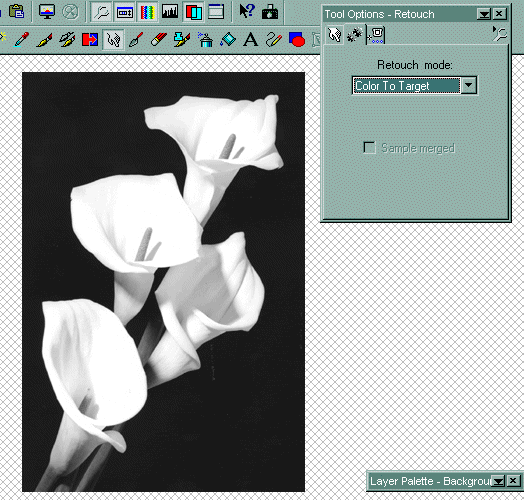Select the Dropper tool

click(22, 39)
